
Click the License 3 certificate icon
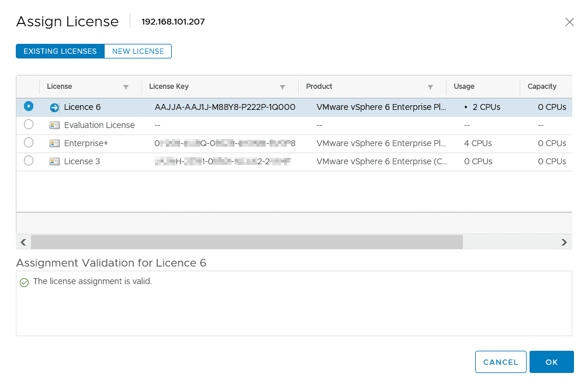click(54, 161)
